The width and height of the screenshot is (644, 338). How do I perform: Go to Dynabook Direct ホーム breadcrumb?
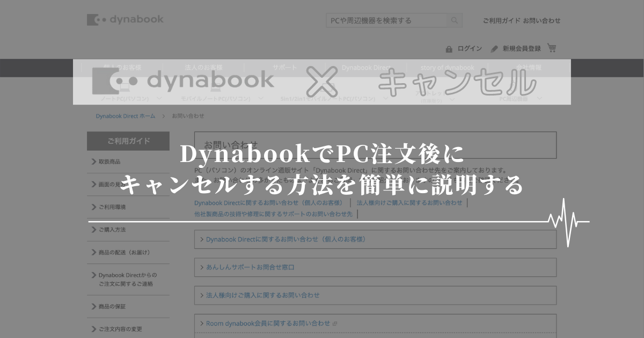point(126,116)
